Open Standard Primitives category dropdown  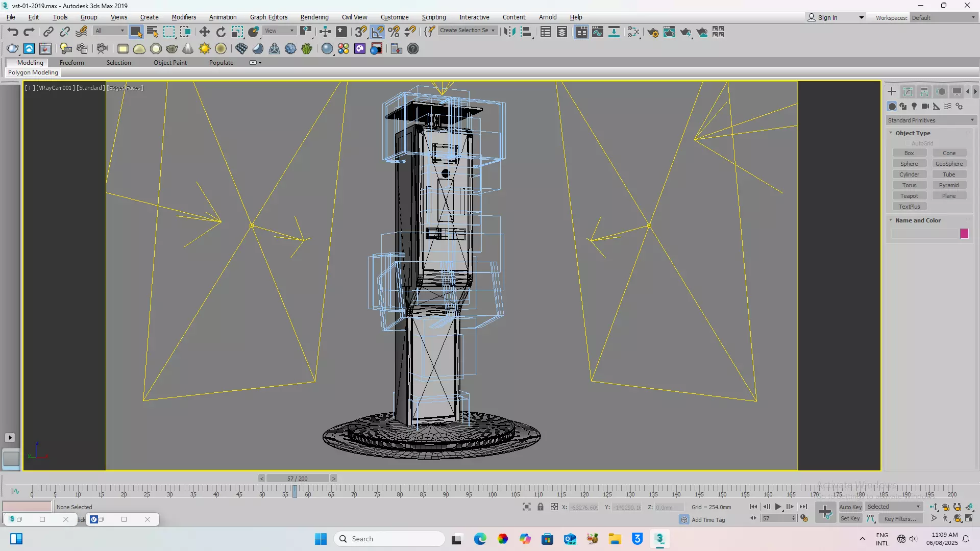pos(931,120)
